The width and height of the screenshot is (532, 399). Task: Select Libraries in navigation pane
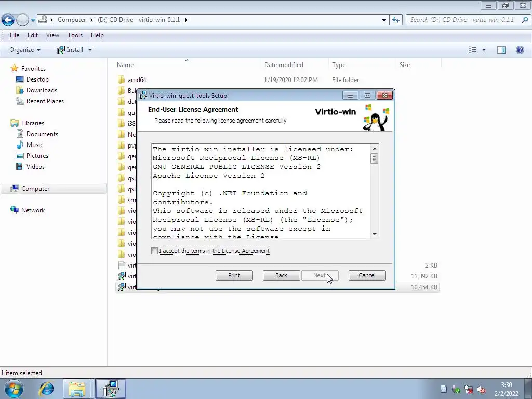[33, 123]
